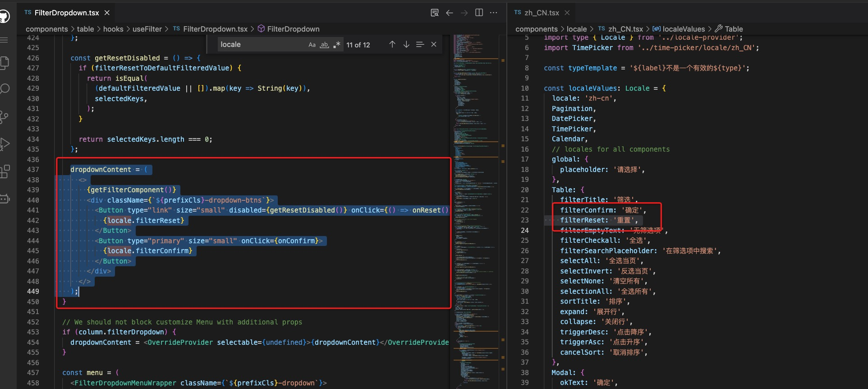Click 'Pagination,' on line 12

(x=574, y=109)
